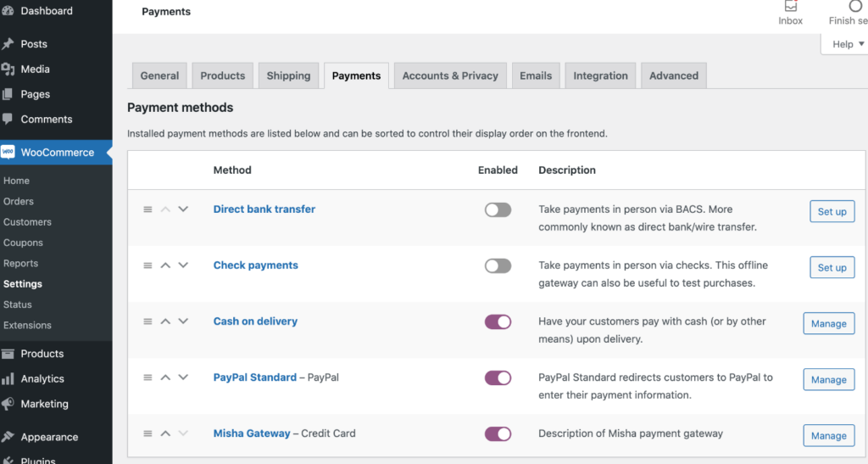
Task: Open the Advanced tab
Action: (x=674, y=75)
